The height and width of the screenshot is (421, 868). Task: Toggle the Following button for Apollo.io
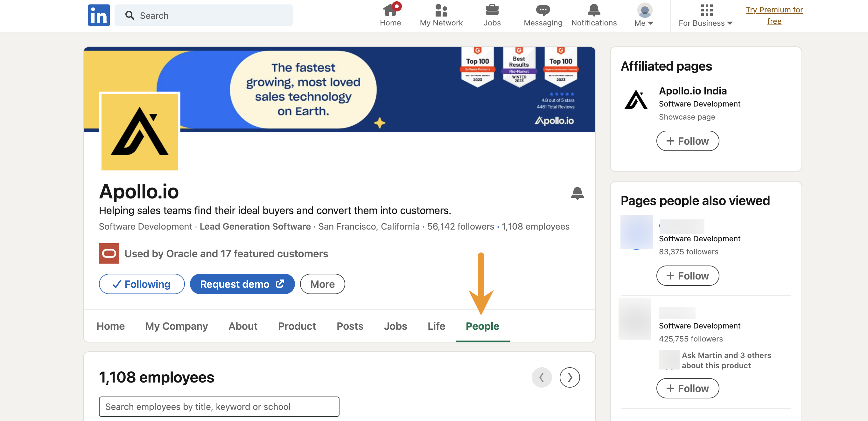tap(141, 284)
